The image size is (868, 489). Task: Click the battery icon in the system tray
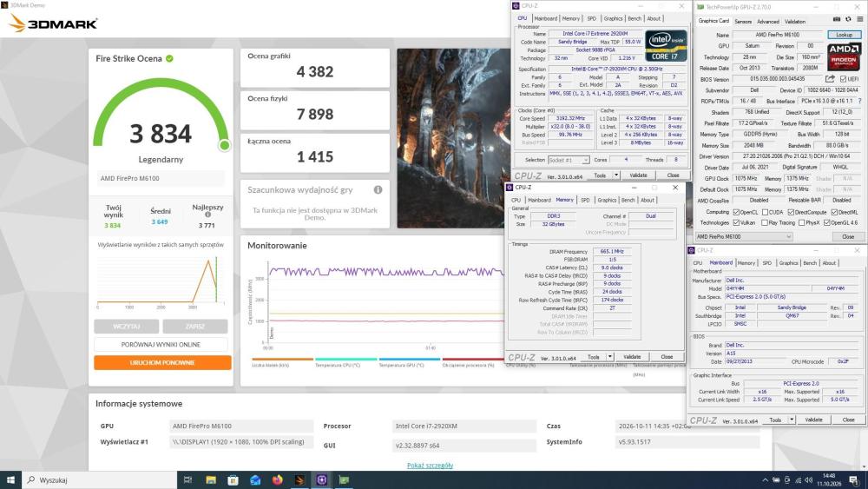(777, 480)
